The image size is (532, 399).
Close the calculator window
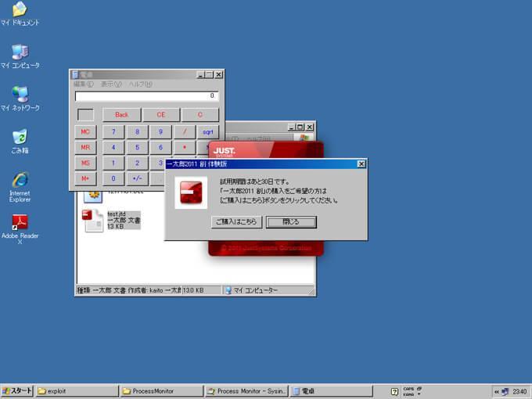[219, 74]
